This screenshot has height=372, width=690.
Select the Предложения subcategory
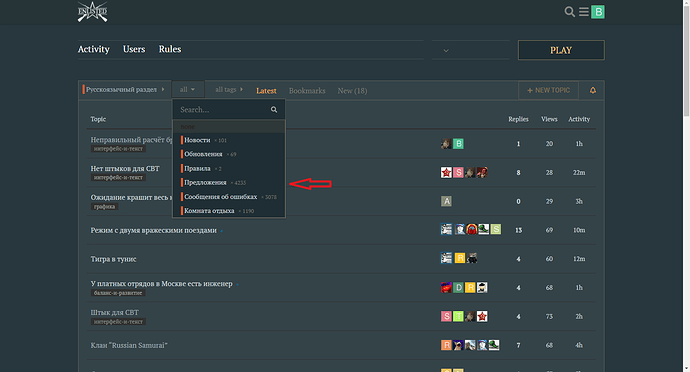tap(229, 182)
